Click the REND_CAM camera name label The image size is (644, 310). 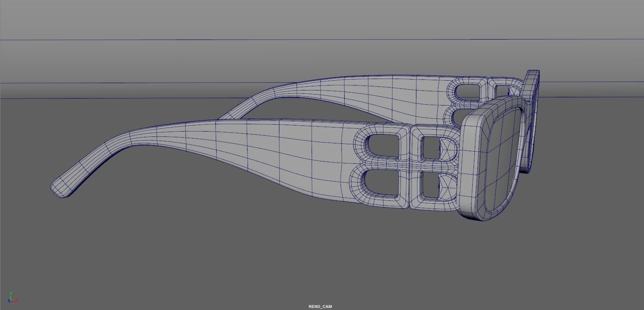point(320,306)
